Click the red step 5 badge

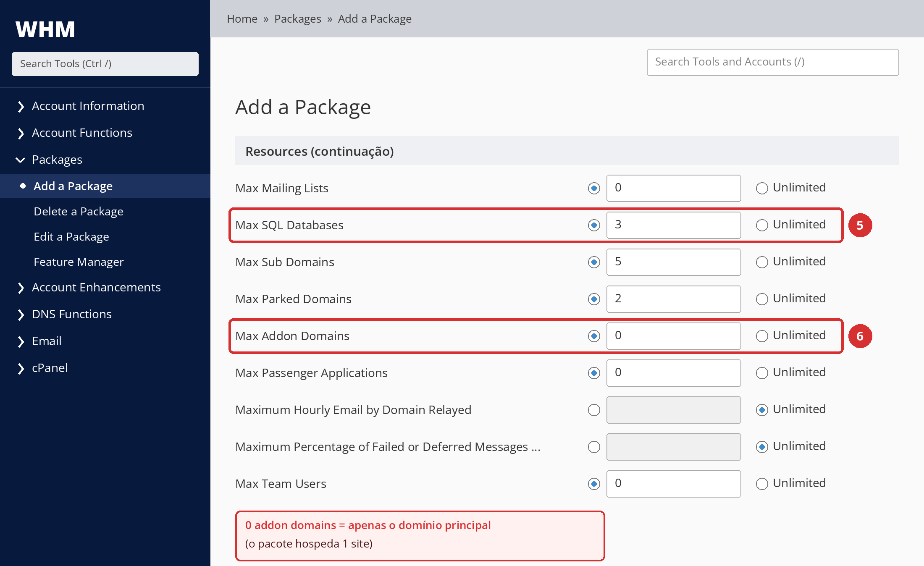[x=860, y=225]
